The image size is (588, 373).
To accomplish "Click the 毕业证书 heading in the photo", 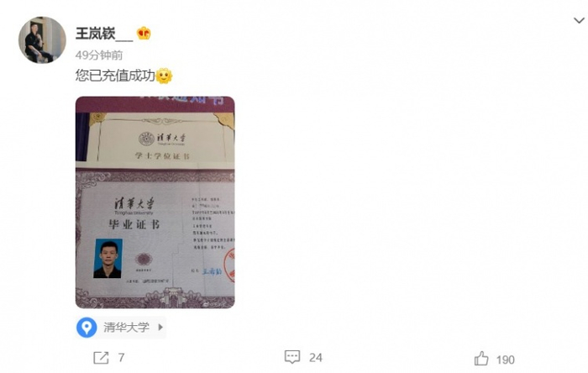I will pos(134,224).
